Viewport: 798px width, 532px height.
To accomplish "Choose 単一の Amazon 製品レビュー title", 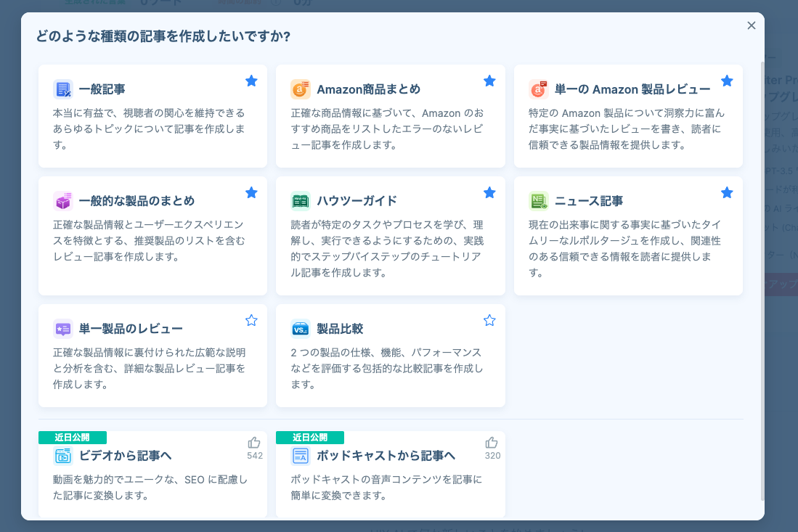I will pos(632,89).
